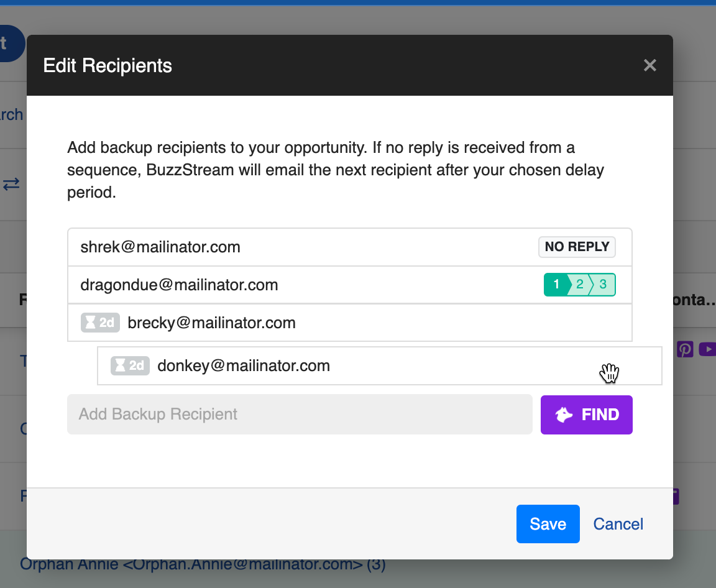This screenshot has height=588, width=716.
Task: Save the recipient changes
Action: (x=548, y=524)
